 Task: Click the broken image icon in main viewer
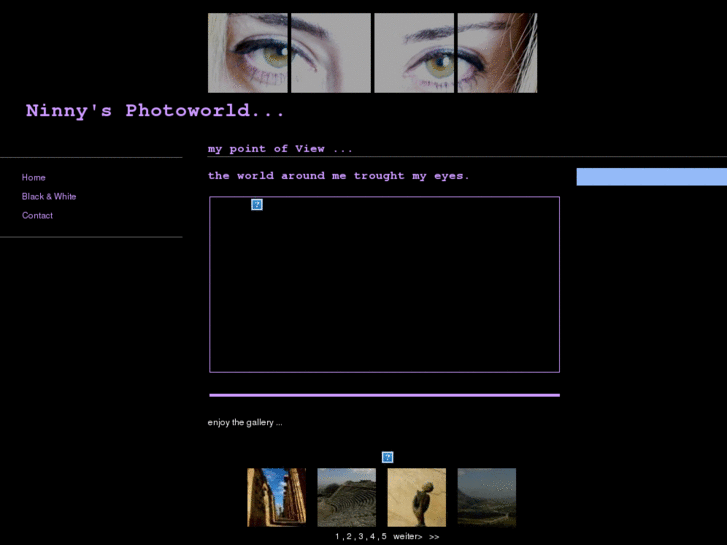pyautogui.click(x=257, y=205)
